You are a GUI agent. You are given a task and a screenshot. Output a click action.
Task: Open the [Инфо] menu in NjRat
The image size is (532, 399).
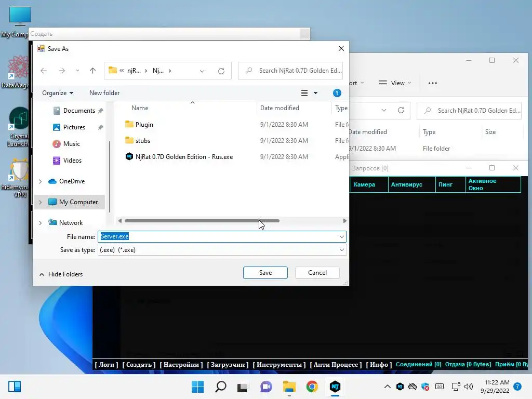coord(379,365)
